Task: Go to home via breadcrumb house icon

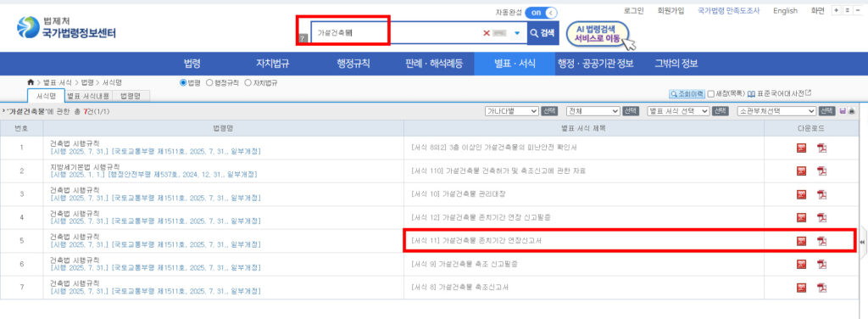Action: click(x=31, y=82)
